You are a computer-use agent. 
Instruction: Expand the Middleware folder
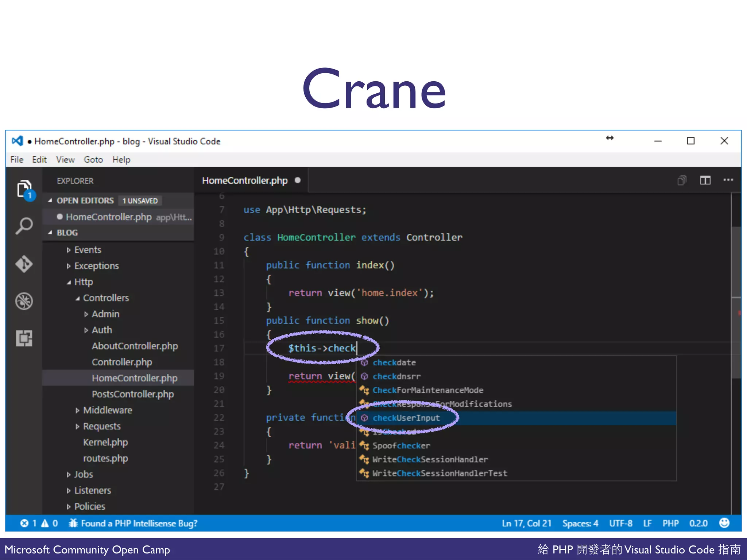pos(77,411)
